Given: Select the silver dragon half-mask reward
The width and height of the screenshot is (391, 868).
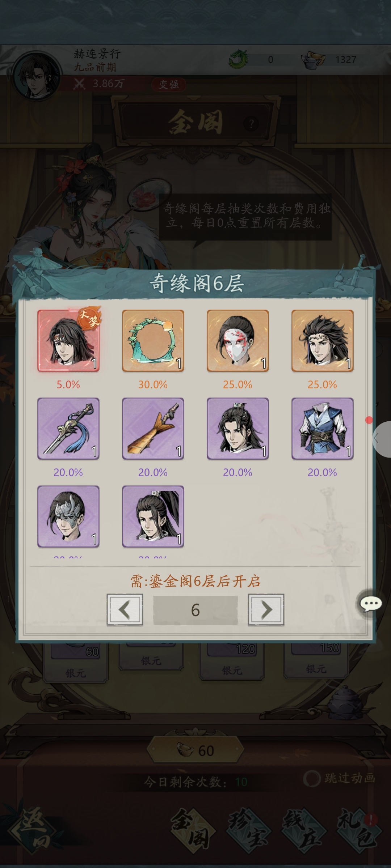Looking at the screenshot, I should (x=68, y=516).
